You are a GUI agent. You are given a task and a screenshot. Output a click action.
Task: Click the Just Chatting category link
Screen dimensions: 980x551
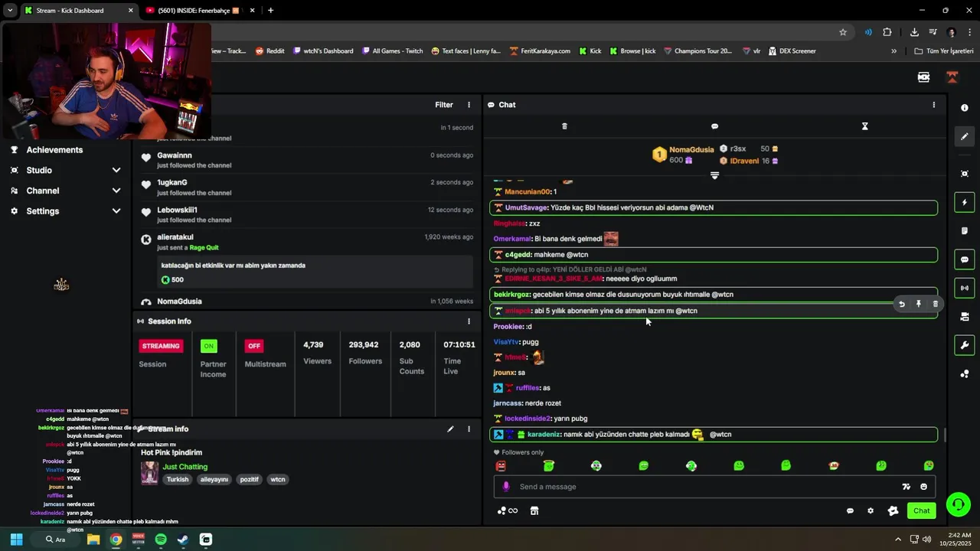tap(185, 467)
